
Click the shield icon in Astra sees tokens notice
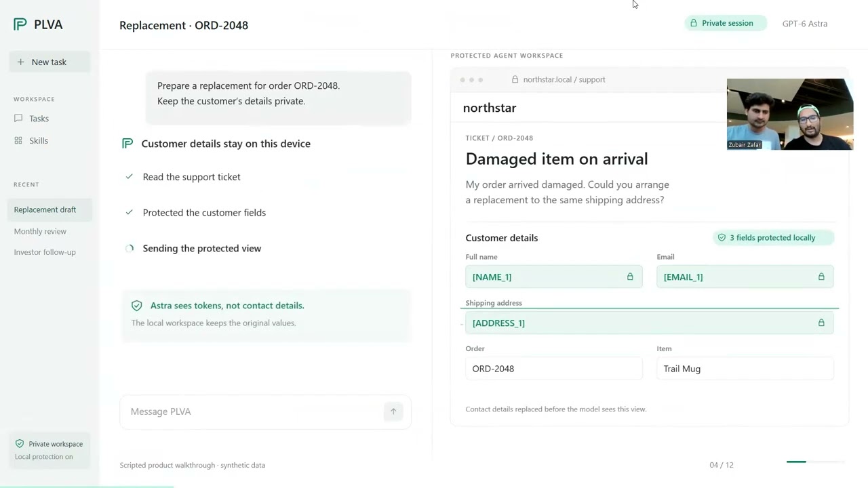(137, 306)
